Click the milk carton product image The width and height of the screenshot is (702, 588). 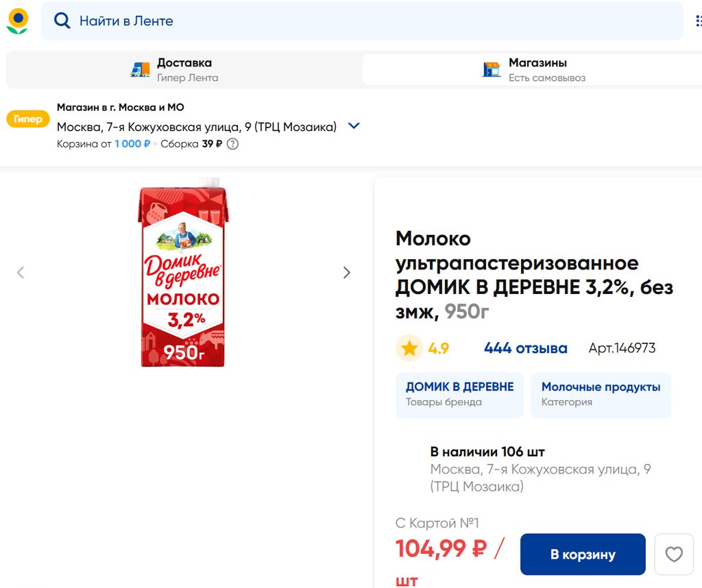coord(183,273)
